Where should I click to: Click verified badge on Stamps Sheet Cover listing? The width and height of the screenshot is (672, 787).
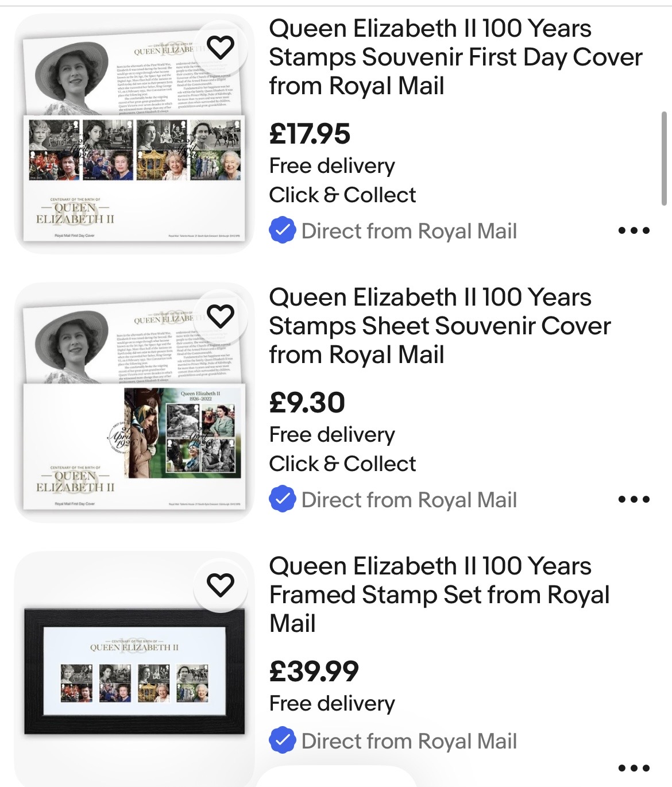(283, 500)
